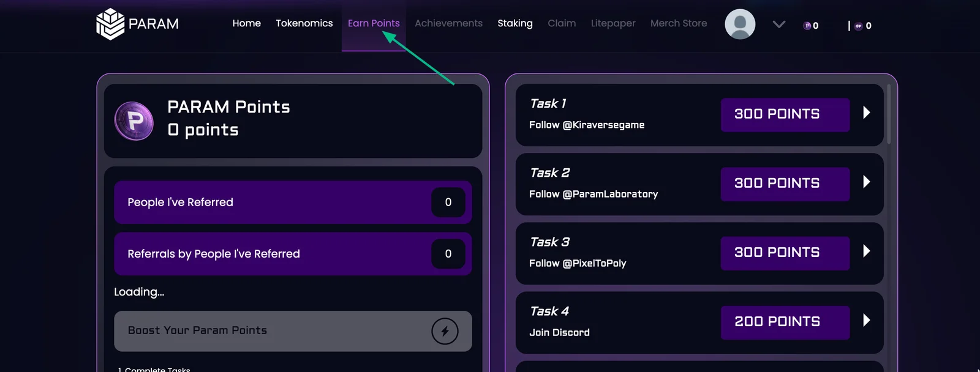The image size is (980, 372).
Task: Expand Task 4 arrow
Action: 867,320
